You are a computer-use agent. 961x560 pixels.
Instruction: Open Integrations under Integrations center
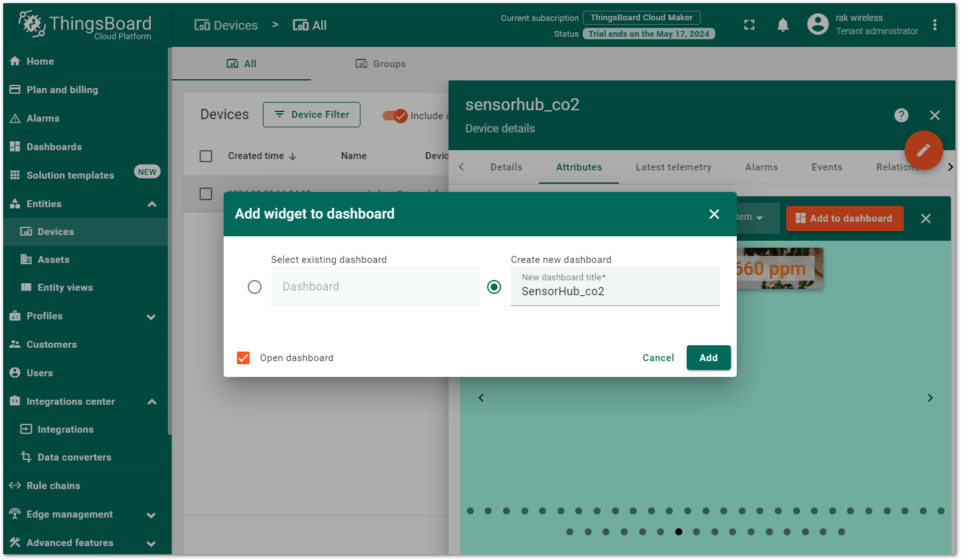tap(86, 430)
